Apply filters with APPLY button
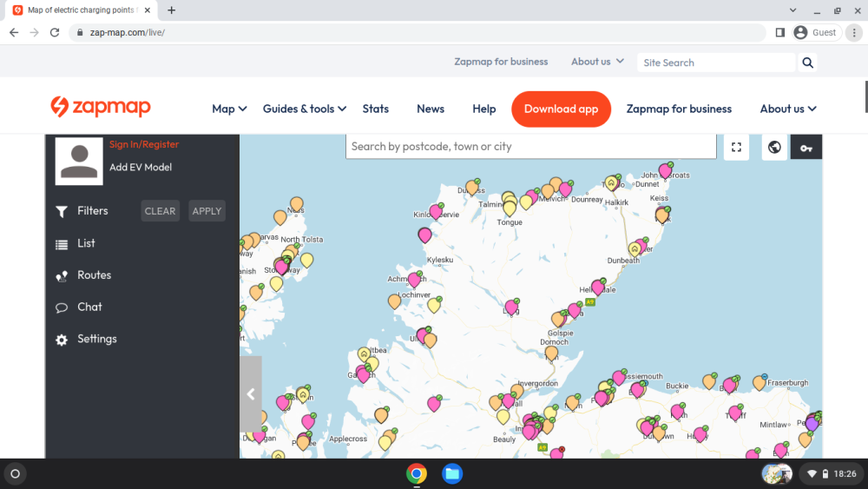The width and height of the screenshot is (868, 489). point(207,211)
